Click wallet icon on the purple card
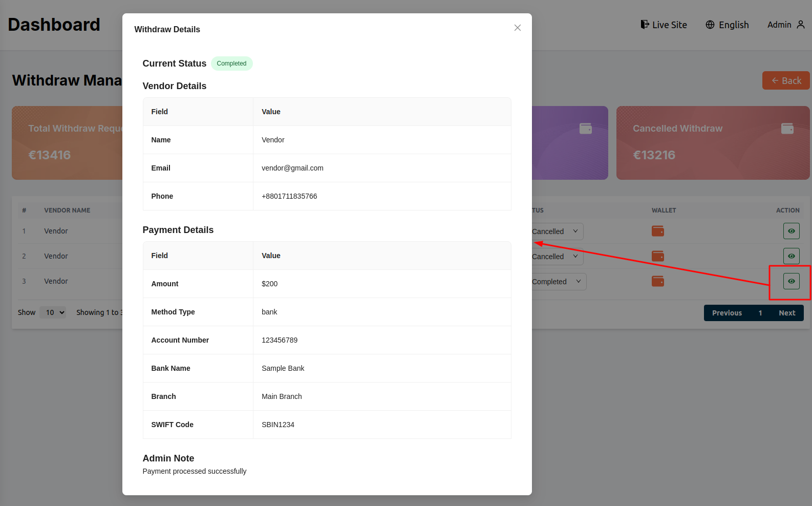812x506 pixels. click(585, 129)
